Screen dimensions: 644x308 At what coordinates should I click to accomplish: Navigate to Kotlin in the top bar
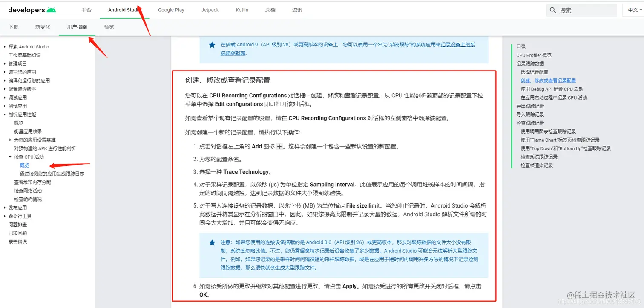tap(241, 10)
